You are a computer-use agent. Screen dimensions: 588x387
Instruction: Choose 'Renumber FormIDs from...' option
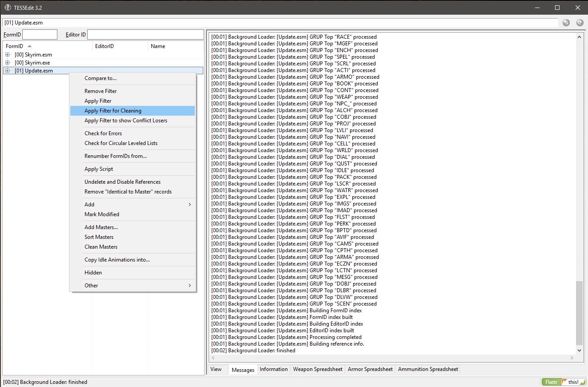tap(133, 156)
